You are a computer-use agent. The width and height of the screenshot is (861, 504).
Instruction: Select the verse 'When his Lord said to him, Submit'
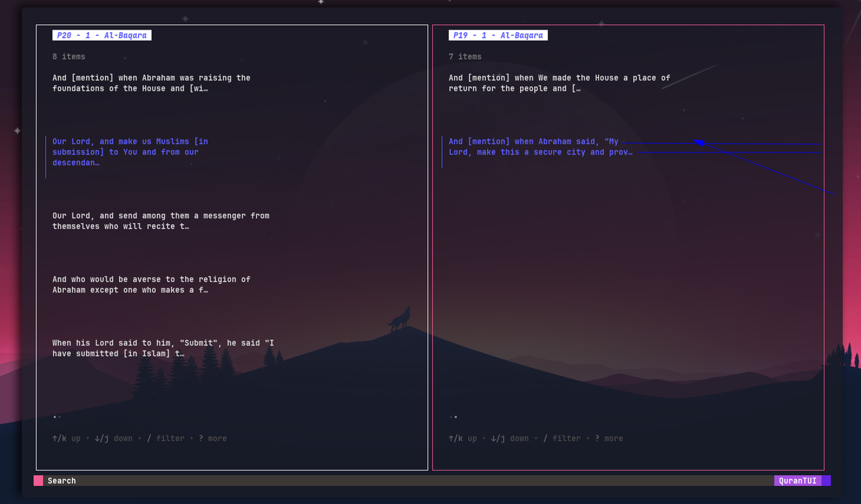pyautogui.click(x=163, y=348)
